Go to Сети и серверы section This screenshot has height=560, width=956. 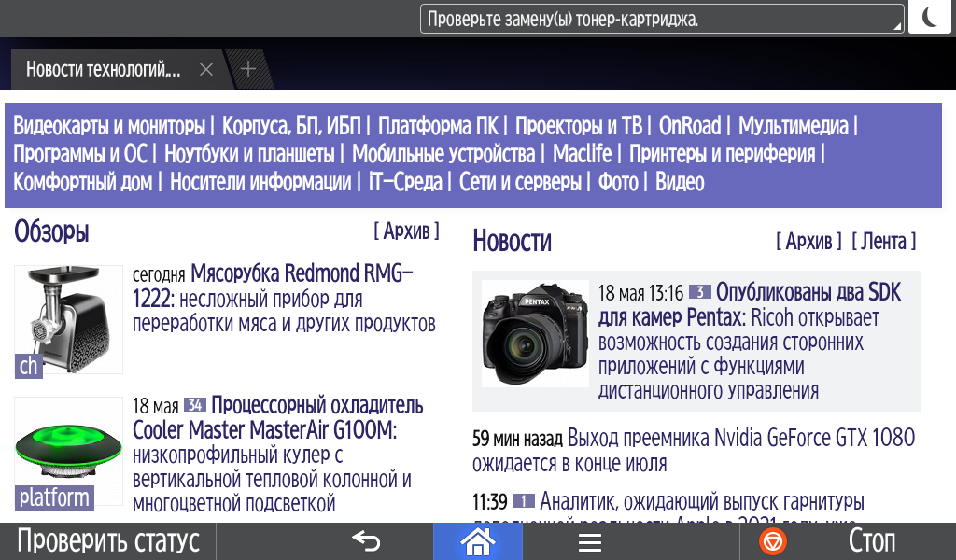520,182
